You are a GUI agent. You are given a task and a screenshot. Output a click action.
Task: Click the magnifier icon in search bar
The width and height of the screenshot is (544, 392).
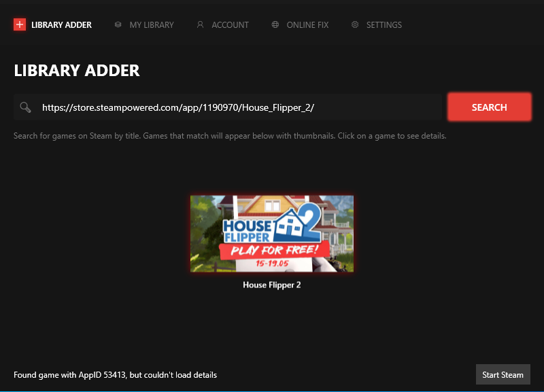click(x=26, y=107)
